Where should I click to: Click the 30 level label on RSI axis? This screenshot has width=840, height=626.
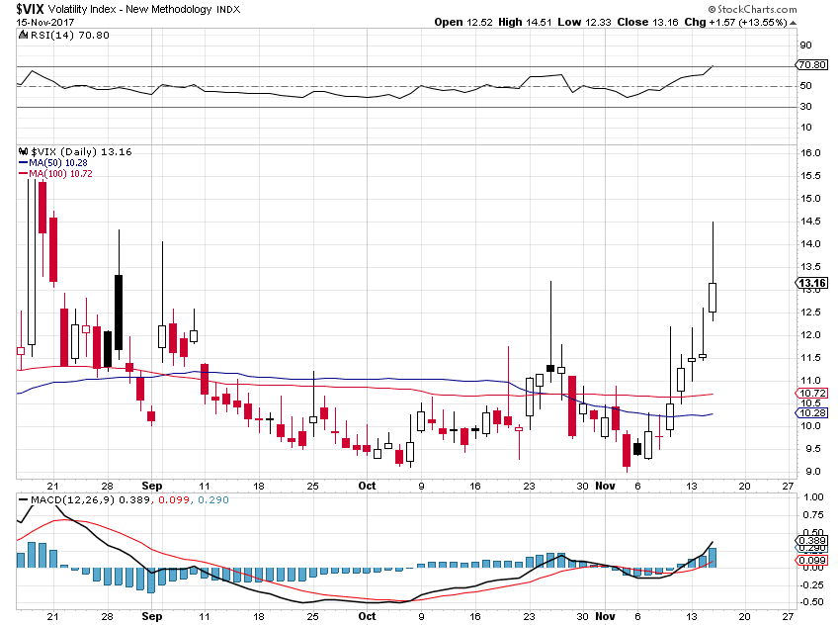click(x=805, y=106)
